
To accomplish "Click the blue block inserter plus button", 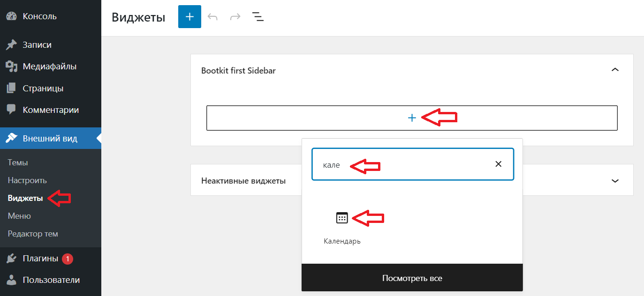I will point(189,17).
